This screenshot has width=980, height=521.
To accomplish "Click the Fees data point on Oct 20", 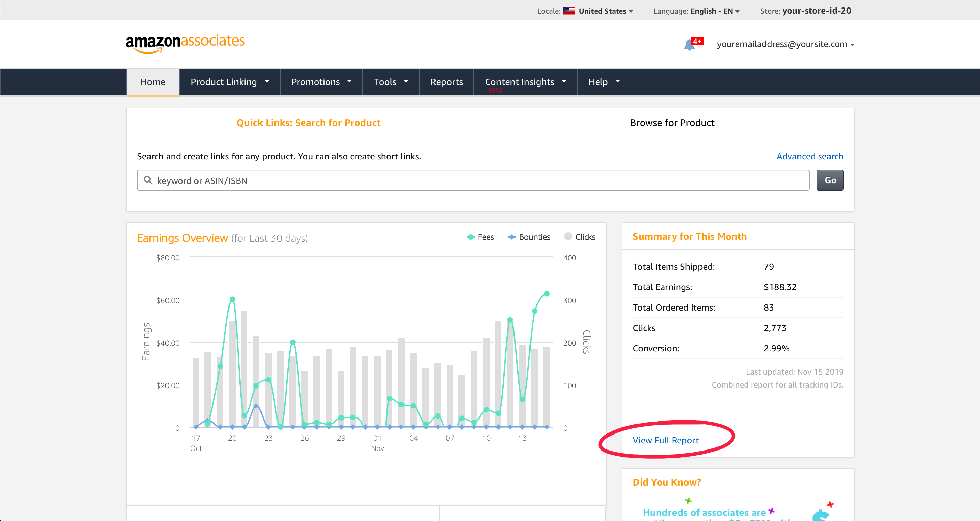I will [233, 299].
